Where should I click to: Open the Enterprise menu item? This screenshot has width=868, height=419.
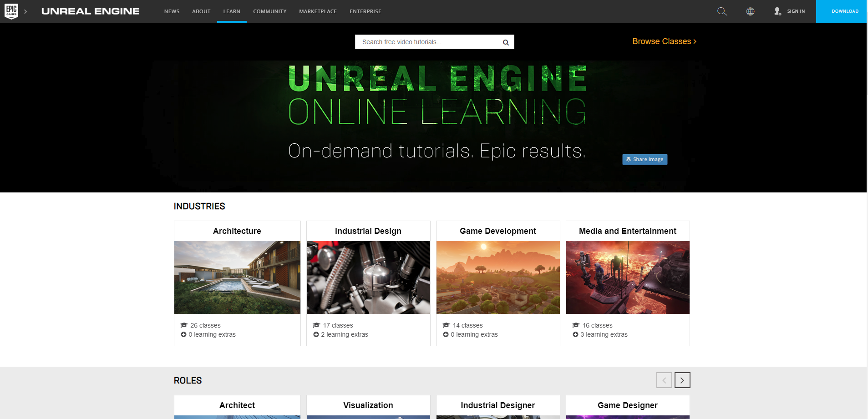tap(365, 11)
